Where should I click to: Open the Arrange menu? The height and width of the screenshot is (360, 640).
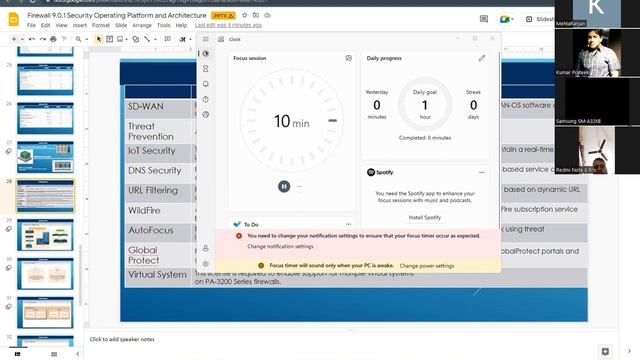pos(142,25)
